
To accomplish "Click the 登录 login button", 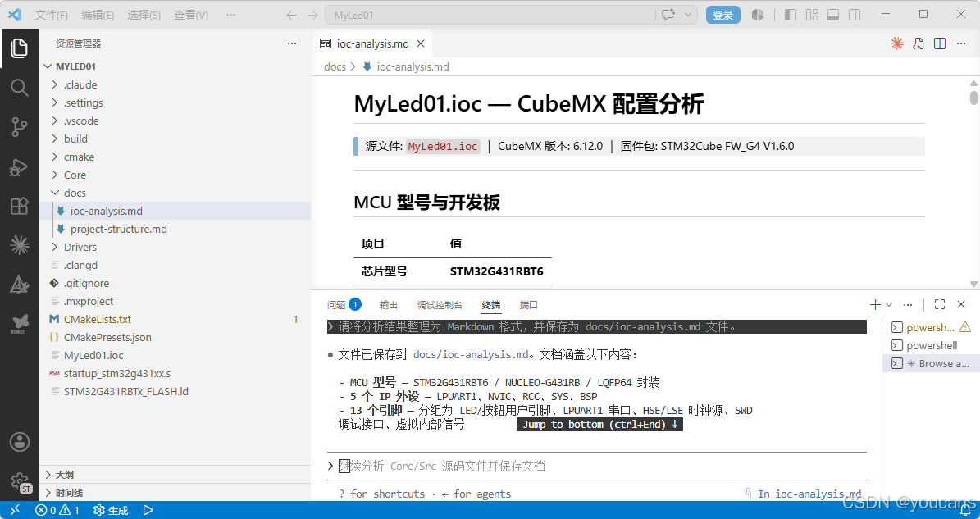I will coord(723,15).
